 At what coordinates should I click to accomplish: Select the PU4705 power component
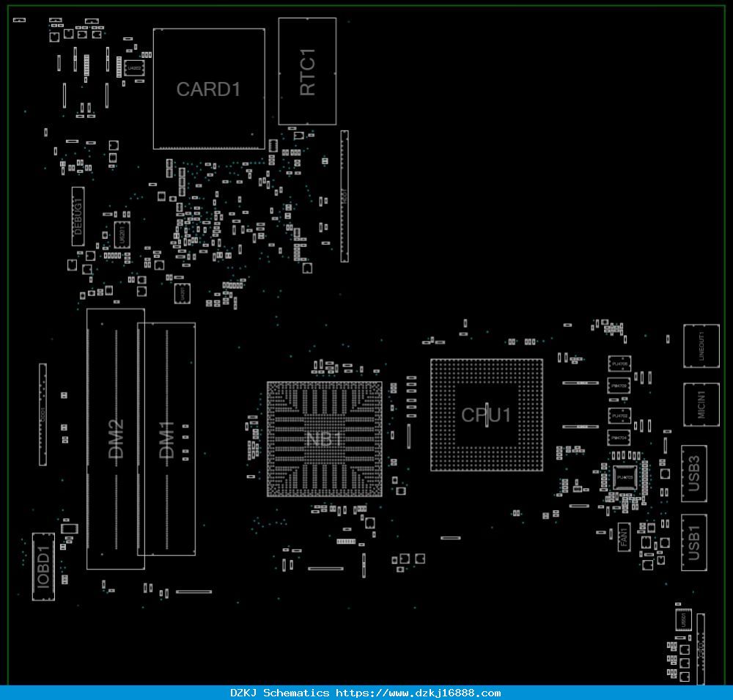(x=619, y=364)
